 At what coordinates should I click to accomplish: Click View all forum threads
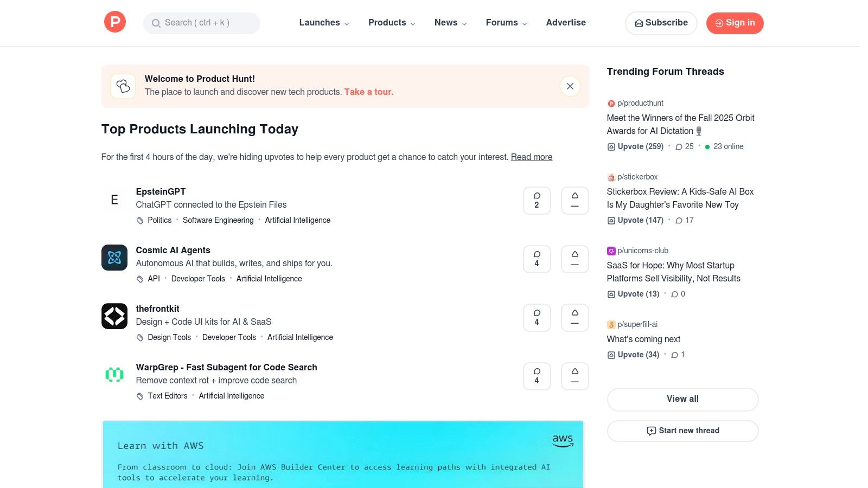click(x=682, y=399)
